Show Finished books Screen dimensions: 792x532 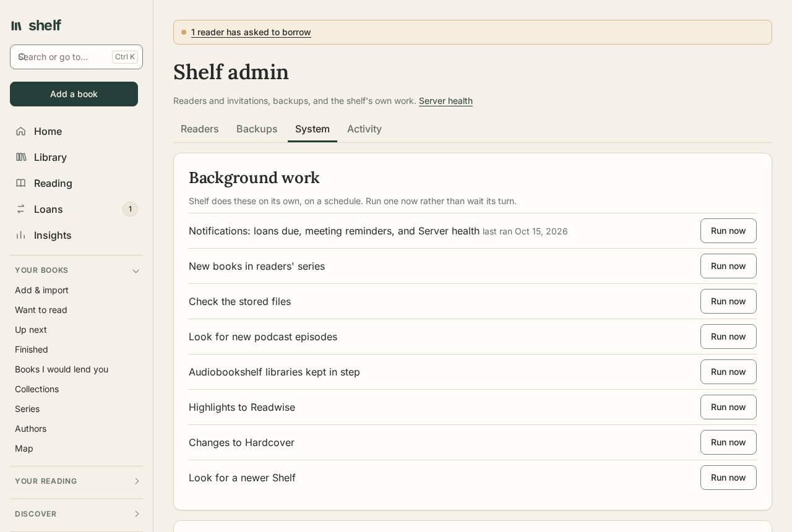[32, 350]
